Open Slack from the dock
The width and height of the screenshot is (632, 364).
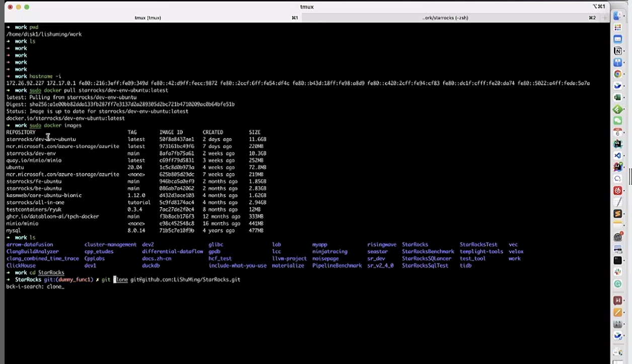coord(617,271)
